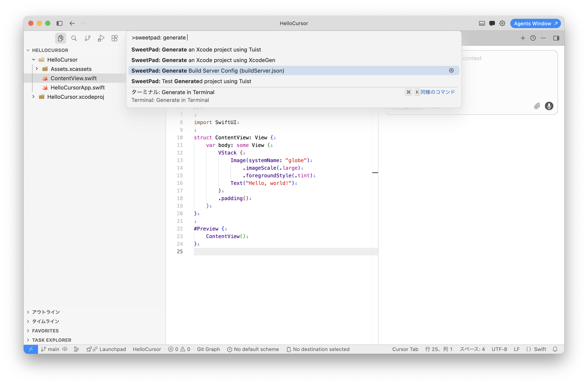
Task: Expand the HelloCursor.xcodeproj folder
Action: coord(75,97)
